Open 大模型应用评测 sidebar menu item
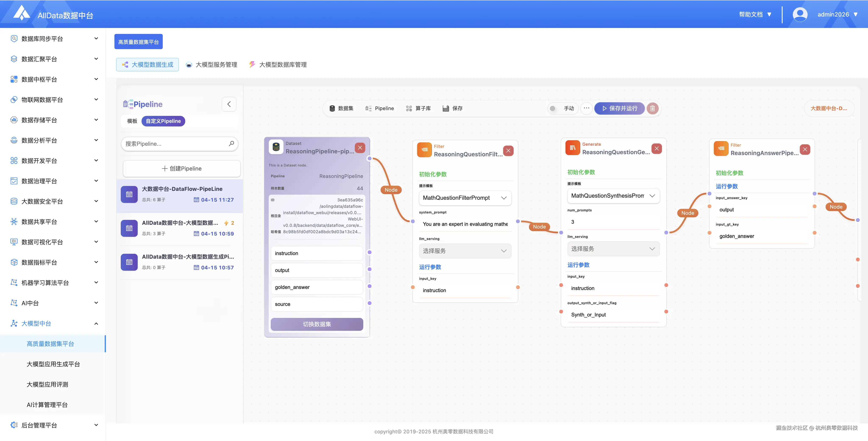Screen dimensions: 868x441 (x=47, y=384)
